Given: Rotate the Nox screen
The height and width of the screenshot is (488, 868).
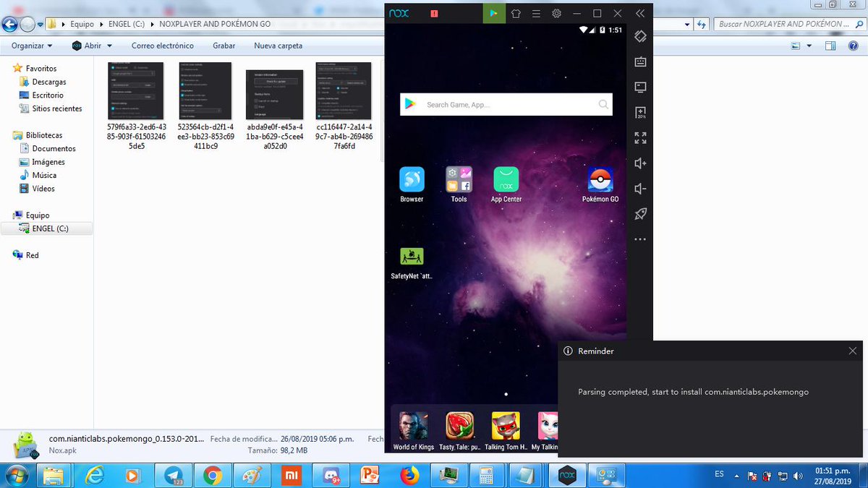Looking at the screenshot, I should (640, 36).
